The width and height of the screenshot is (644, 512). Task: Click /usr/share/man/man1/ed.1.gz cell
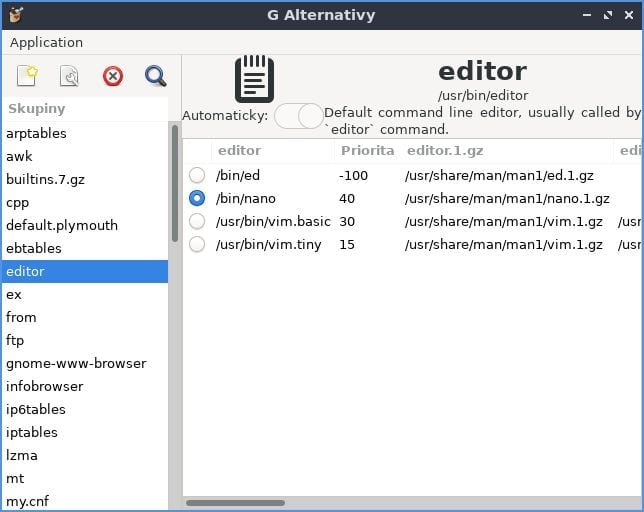pos(499,176)
